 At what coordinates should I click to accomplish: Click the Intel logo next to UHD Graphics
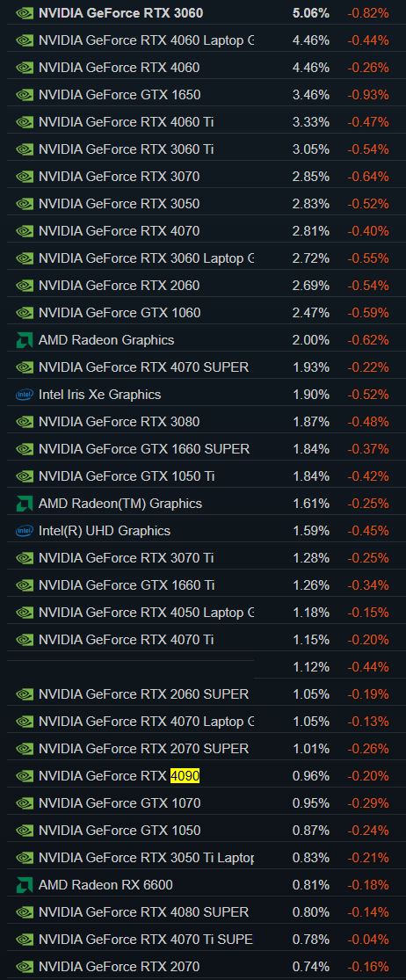(x=25, y=531)
